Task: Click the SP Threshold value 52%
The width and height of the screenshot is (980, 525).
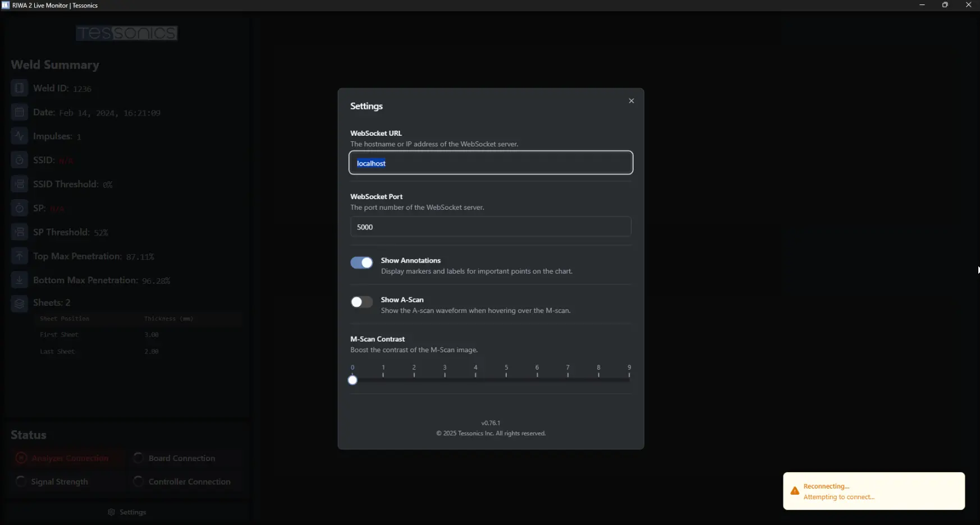Action: [101, 233]
